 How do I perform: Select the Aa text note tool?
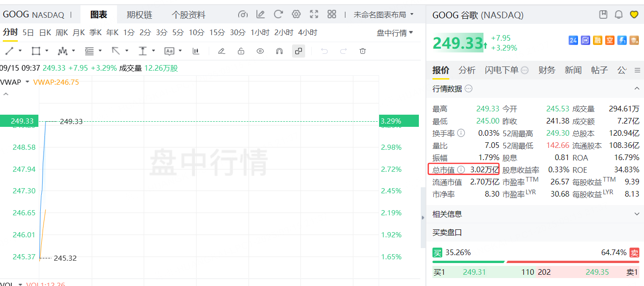point(169,51)
